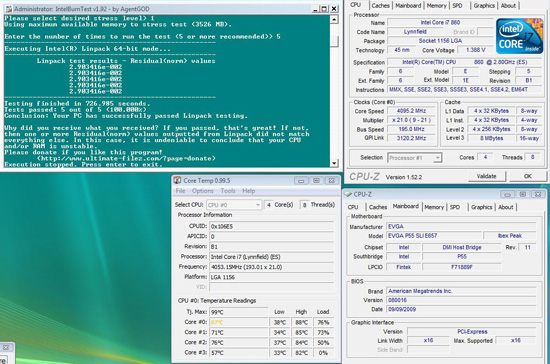Select the CPU tab in upper CPU-Z
The image size is (550, 364).
pos(355,5)
